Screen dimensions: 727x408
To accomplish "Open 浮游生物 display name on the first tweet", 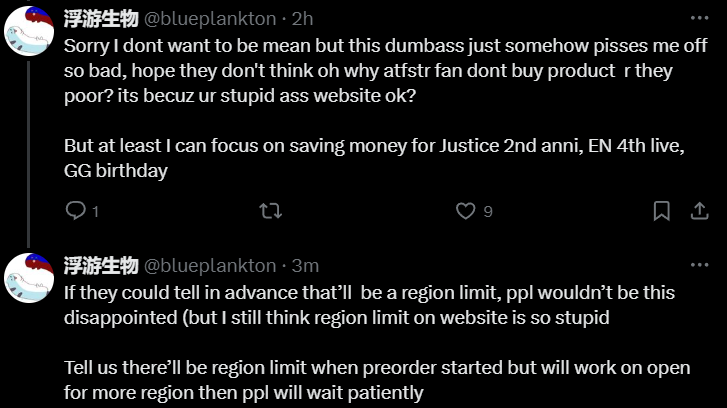I will click(101, 19).
